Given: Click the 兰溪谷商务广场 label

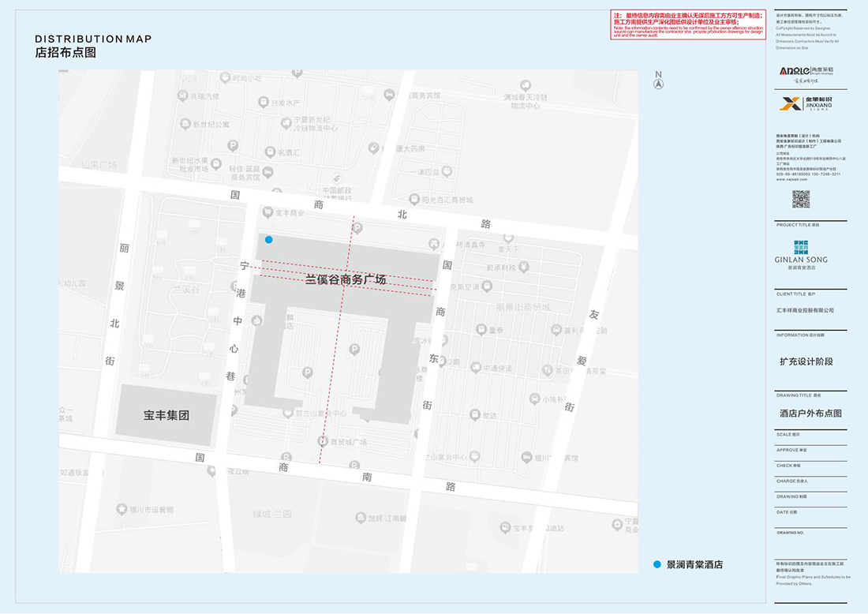Looking at the screenshot, I should coord(346,279).
